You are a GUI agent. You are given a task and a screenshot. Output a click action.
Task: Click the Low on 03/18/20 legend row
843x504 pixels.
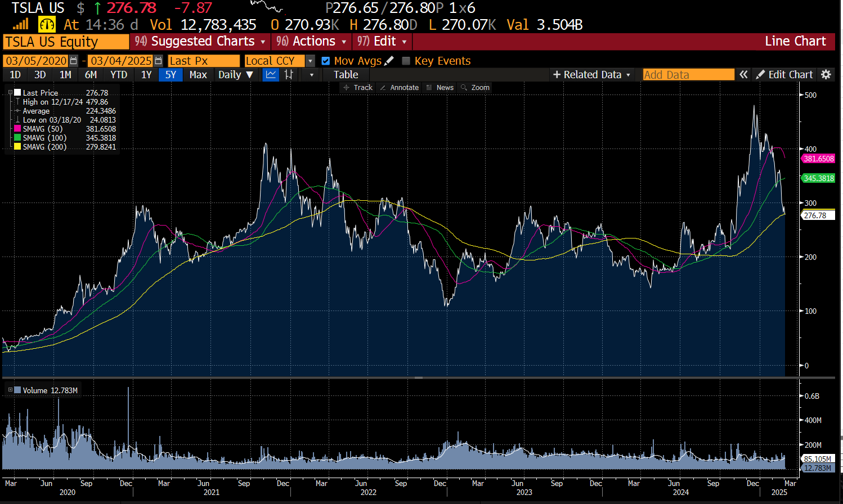pos(65,120)
